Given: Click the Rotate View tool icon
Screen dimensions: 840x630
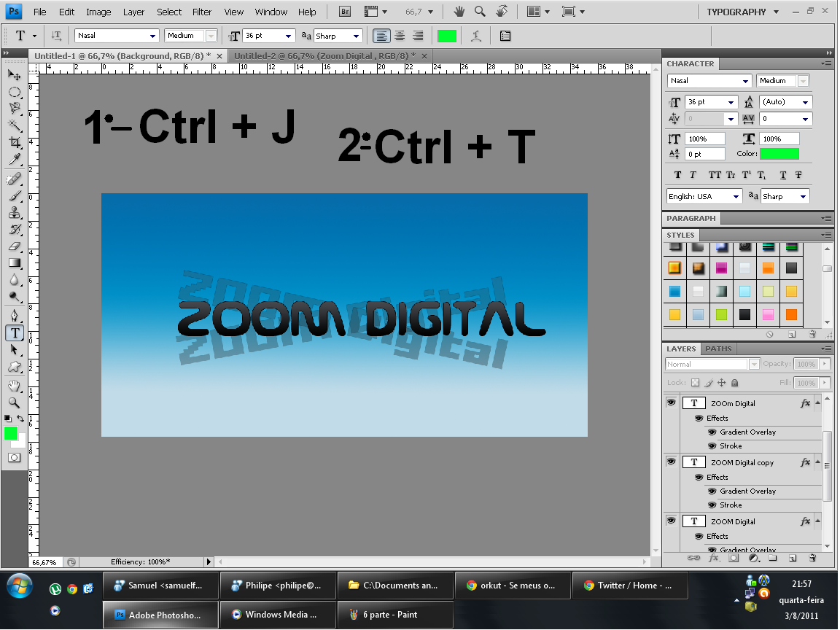Looking at the screenshot, I should tap(502, 11).
